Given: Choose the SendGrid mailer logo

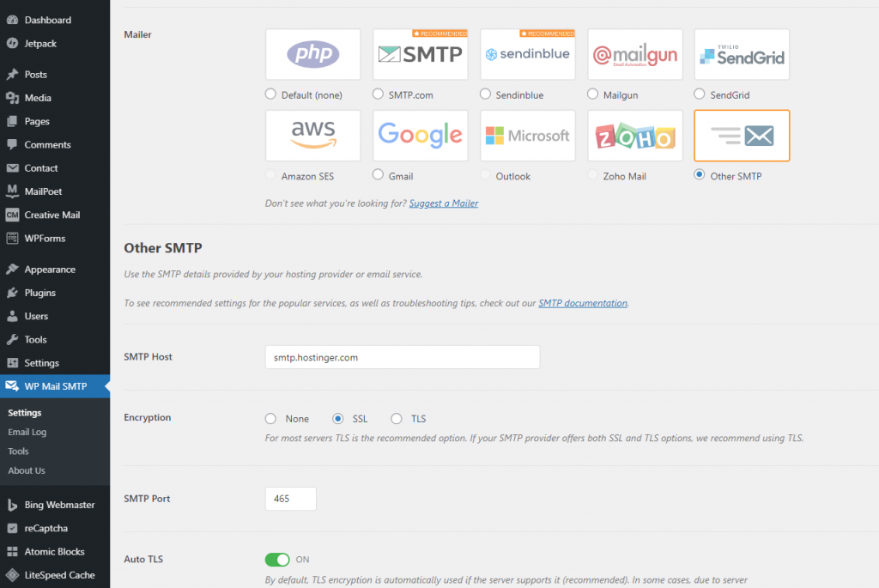Looking at the screenshot, I should click(742, 54).
